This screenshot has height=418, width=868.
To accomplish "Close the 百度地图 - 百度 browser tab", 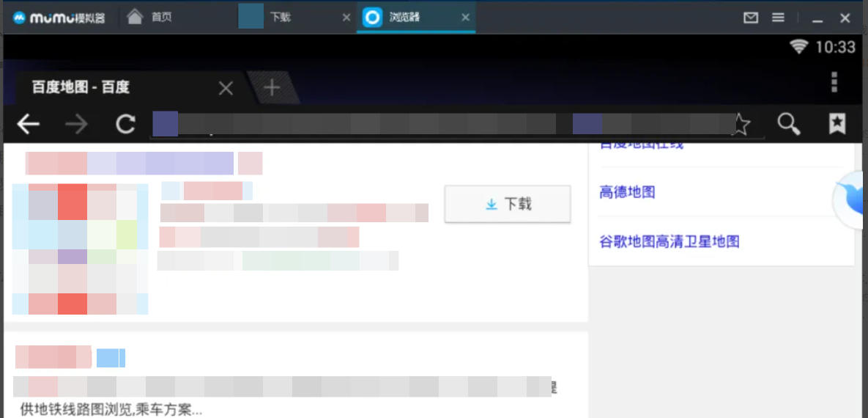I will point(226,88).
